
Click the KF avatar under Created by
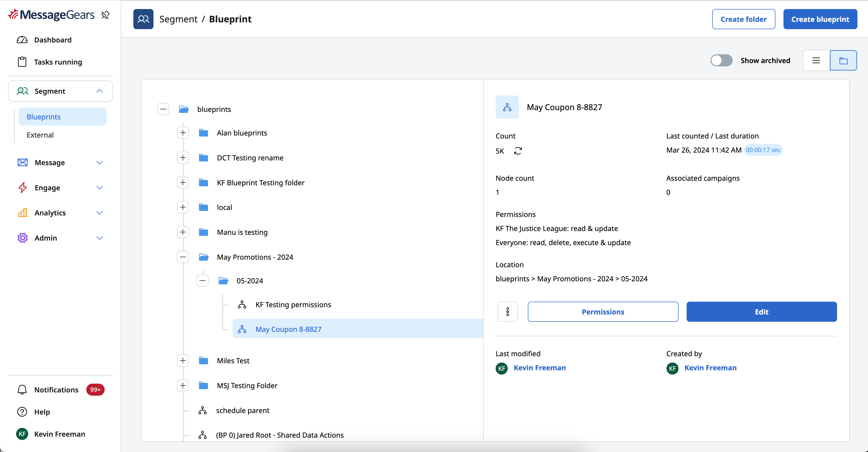click(673, 368)
